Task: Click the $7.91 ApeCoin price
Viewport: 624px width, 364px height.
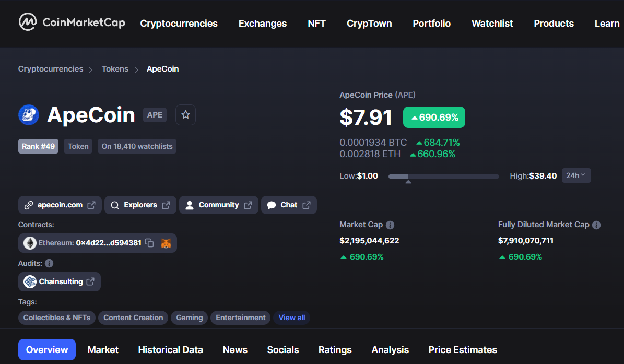Action: click(366, 118)
